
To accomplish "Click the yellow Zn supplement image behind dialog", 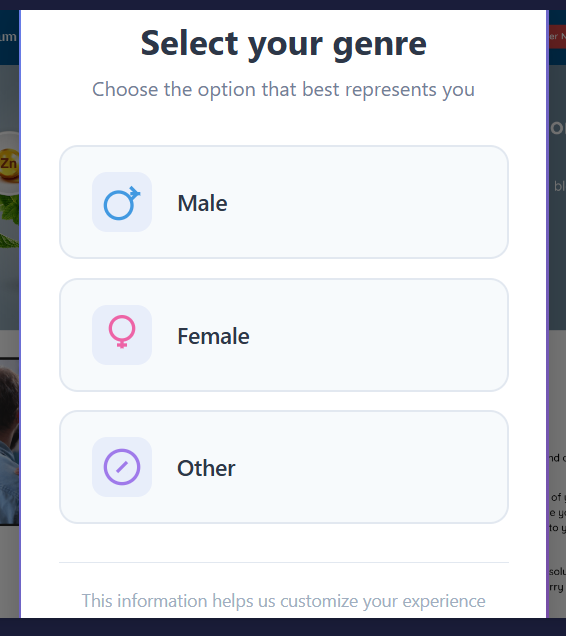I will point(9,164).
